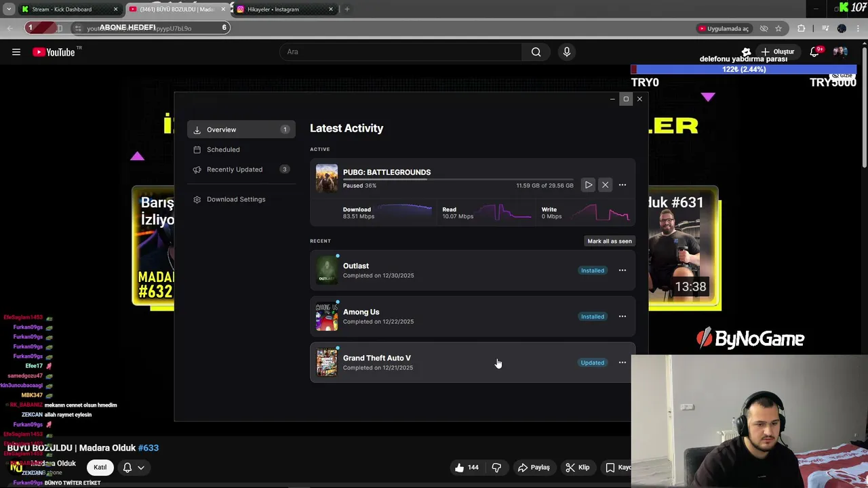Viewport: 868px width, 488px height.
Task: Click the Uygulamada aç button
Action: point(723,28)
